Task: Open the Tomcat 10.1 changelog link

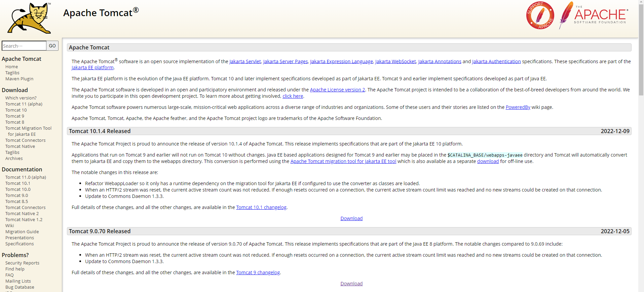Action: 261,207
